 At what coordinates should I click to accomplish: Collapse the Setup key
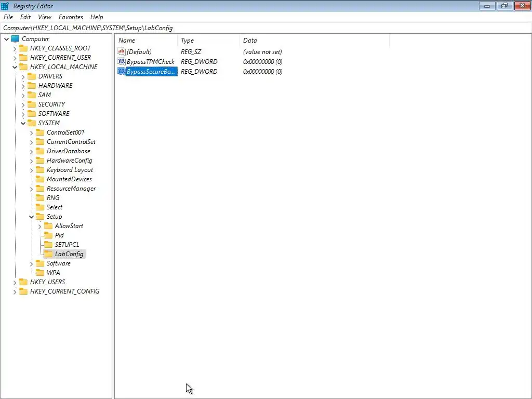pyautogui.click(x=31, y=217)
